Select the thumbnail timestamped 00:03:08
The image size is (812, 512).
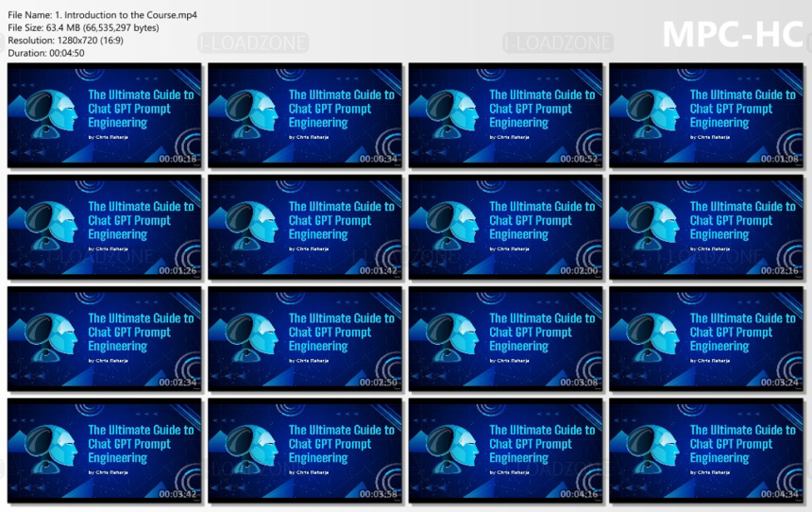point(506,339)
